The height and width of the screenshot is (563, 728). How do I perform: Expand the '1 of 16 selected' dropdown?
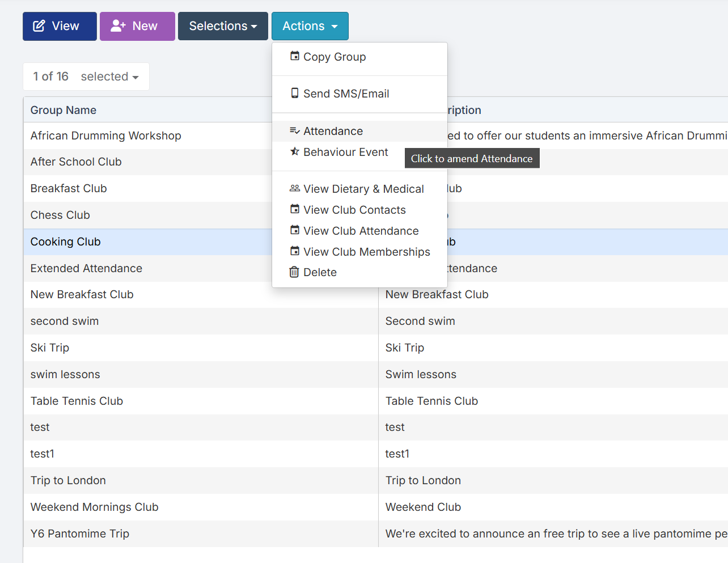point(86,77)
